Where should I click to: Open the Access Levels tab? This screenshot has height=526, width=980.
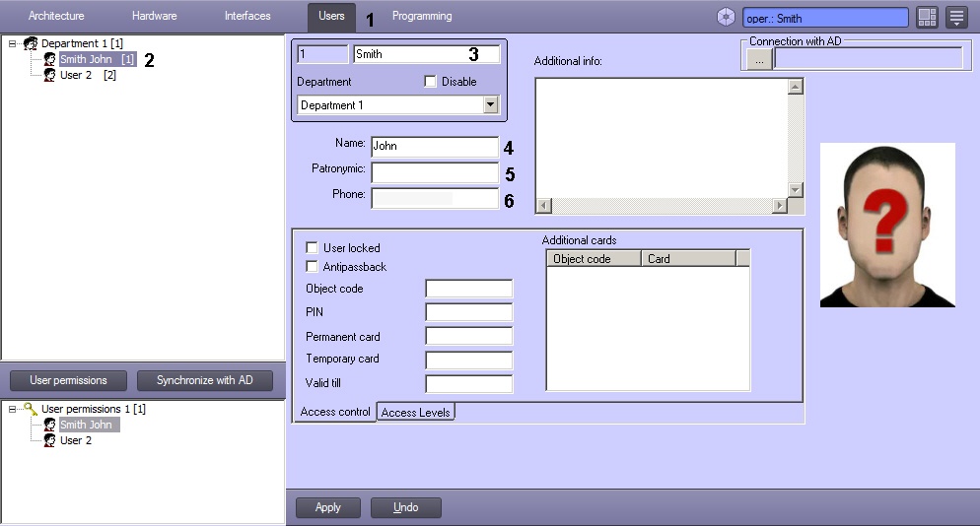pyautogui.click(x=416, y=413)
